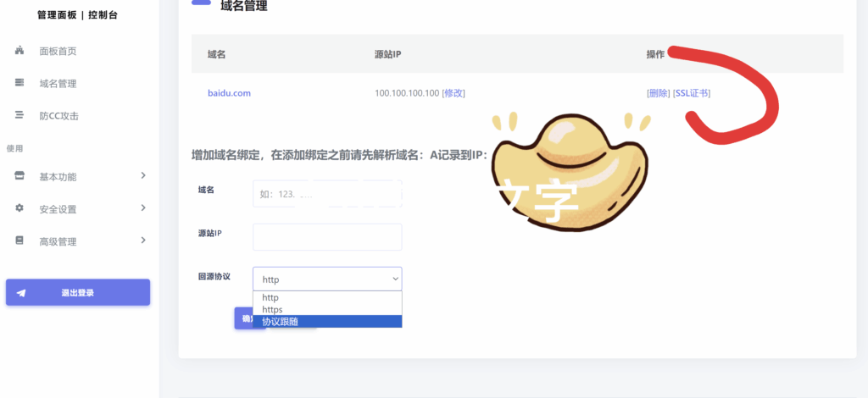Image resolution: width=868 pixels, height=398 pixels.
Task: Open the baidu.com domain link
Action: (229, 93)
